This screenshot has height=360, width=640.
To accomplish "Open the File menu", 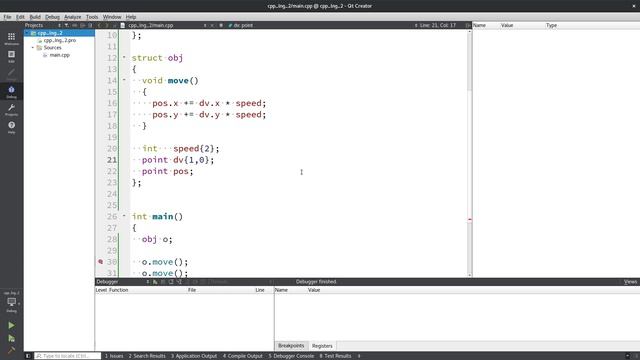I will point(7,17).
